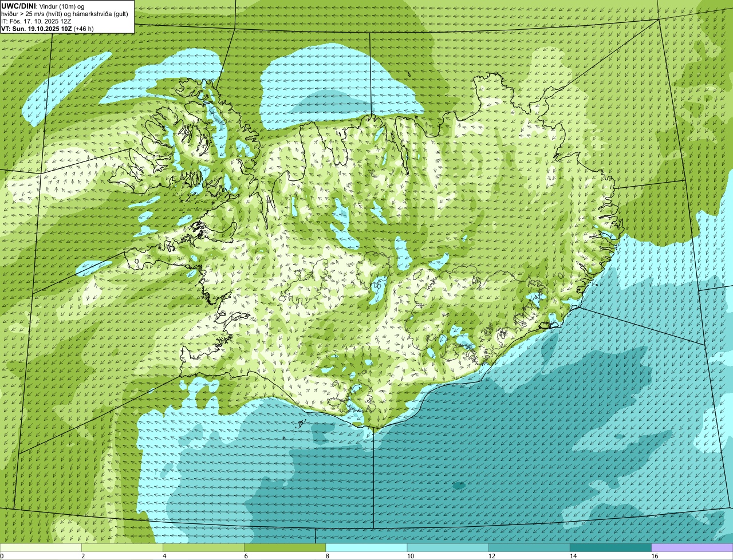733x560 pixels.
Task: Click the "IT: Fös. 17. 10. 2025 12Z" line
Action: click(36, 21)
